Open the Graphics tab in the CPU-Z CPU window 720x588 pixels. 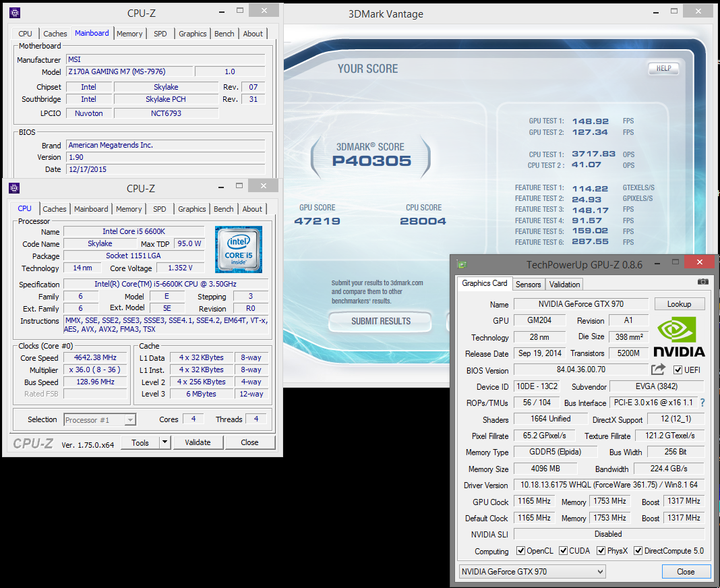tap(192, 209)
